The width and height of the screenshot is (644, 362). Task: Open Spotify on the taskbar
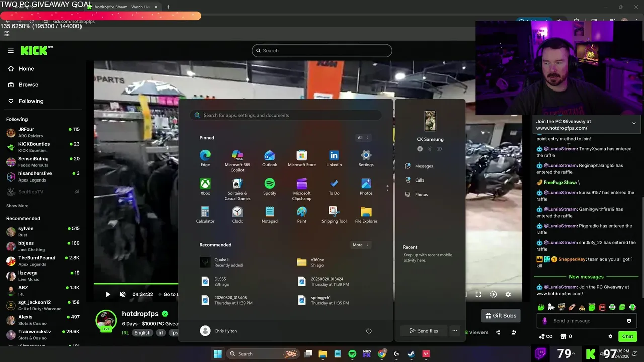click(x=352, y=354)
